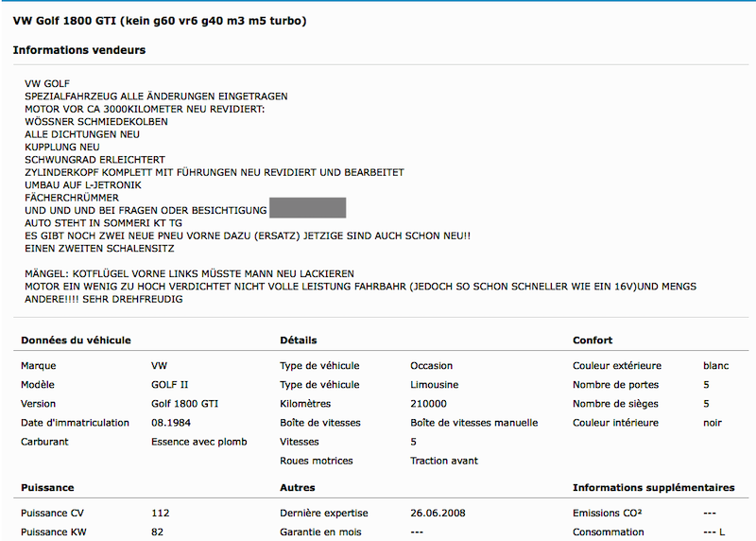Click the value 'Limousine'
756x541 pixels.
(435, 385)
